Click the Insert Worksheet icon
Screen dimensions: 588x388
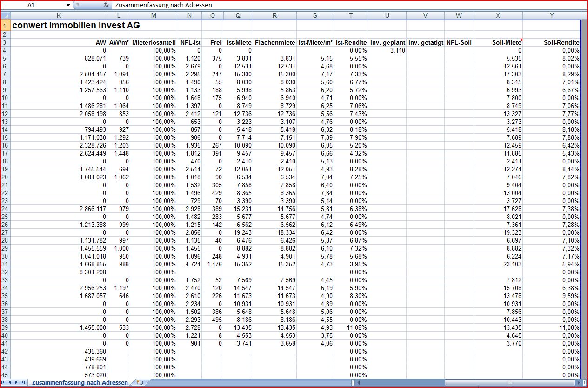pos(140,382)
